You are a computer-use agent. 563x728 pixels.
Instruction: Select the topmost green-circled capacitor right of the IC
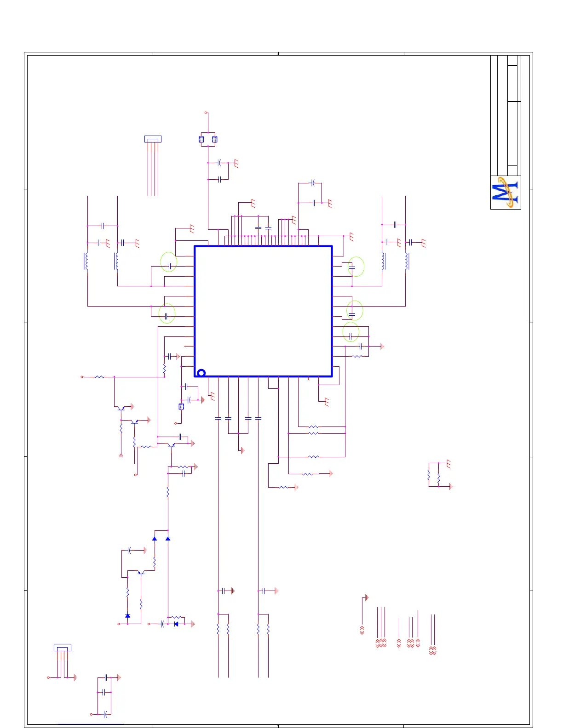(352, 267)
